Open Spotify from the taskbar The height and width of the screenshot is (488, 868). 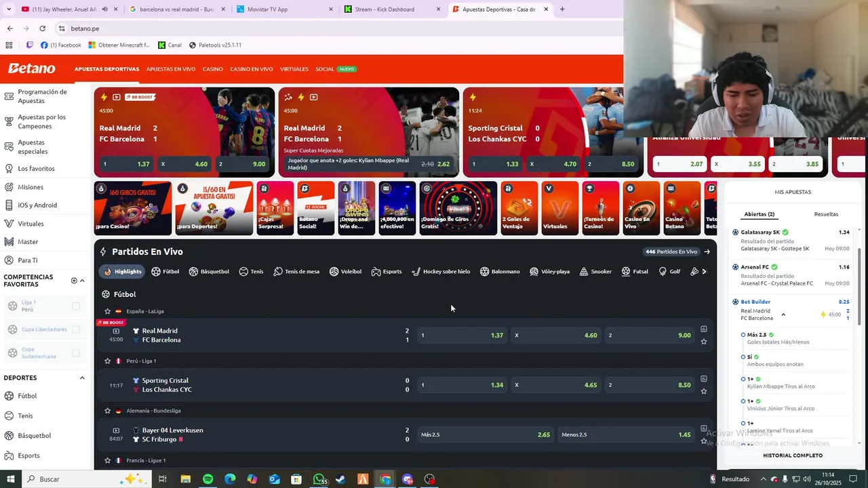click(208, 479)
